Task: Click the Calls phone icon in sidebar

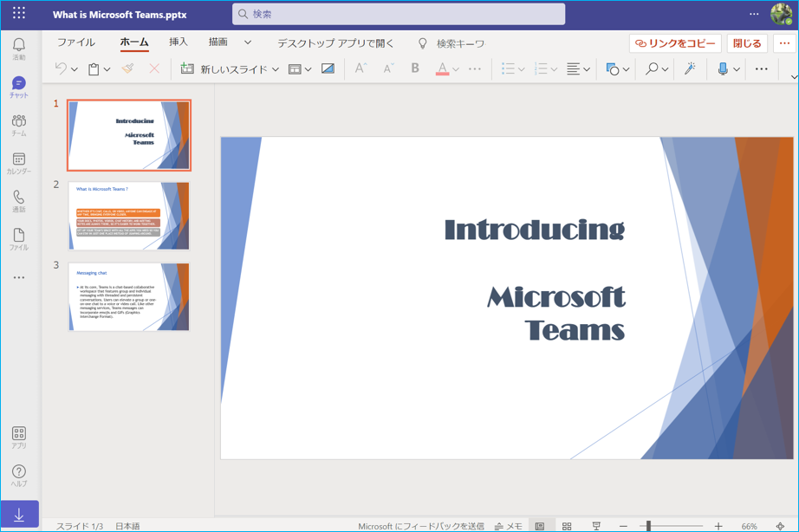Action: (18, 200)
